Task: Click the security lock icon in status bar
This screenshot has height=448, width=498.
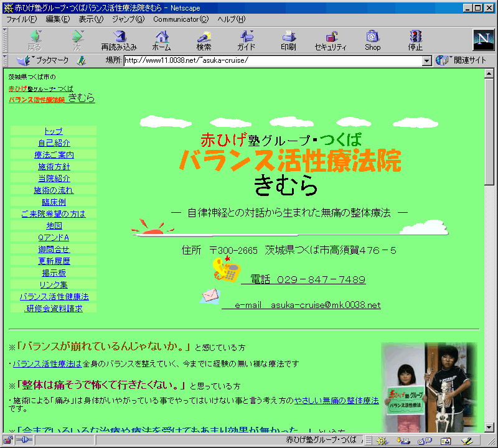Action: pos(8,441)
